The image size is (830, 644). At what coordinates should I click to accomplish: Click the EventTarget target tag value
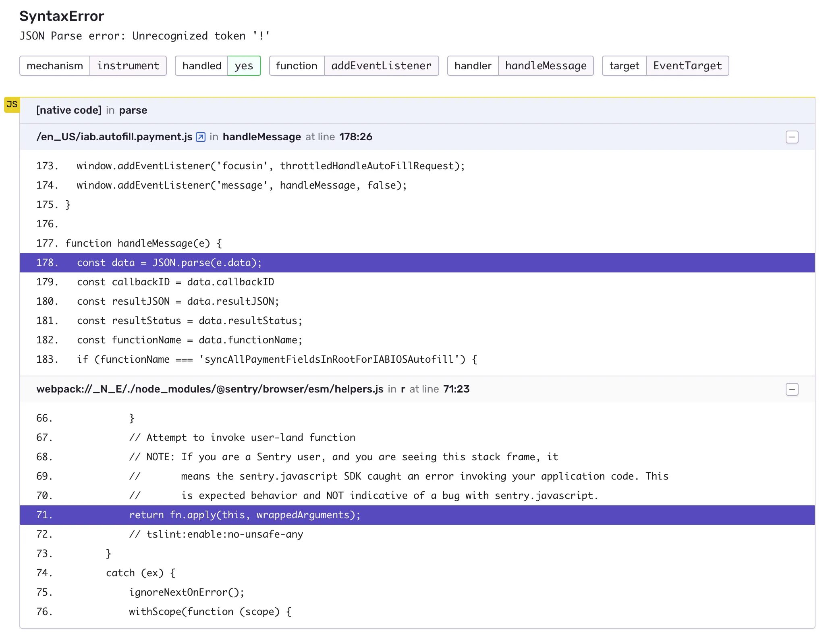(687, 66)
